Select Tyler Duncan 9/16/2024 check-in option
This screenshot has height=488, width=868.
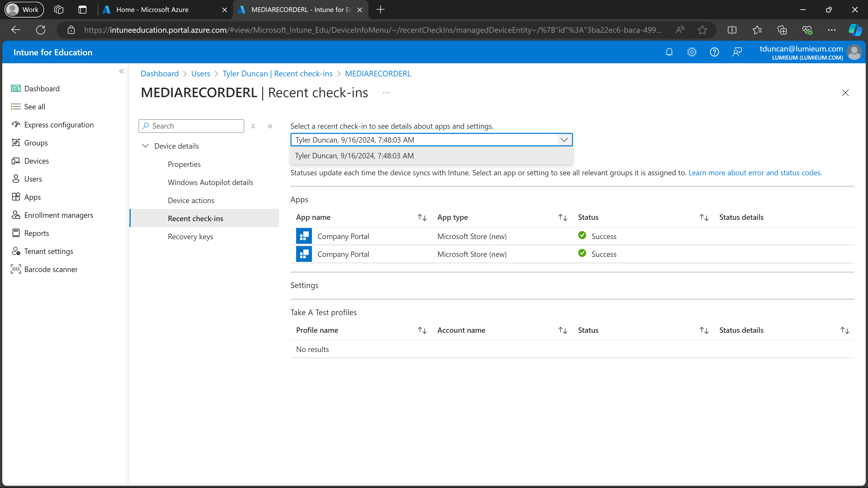coord(432,156)
